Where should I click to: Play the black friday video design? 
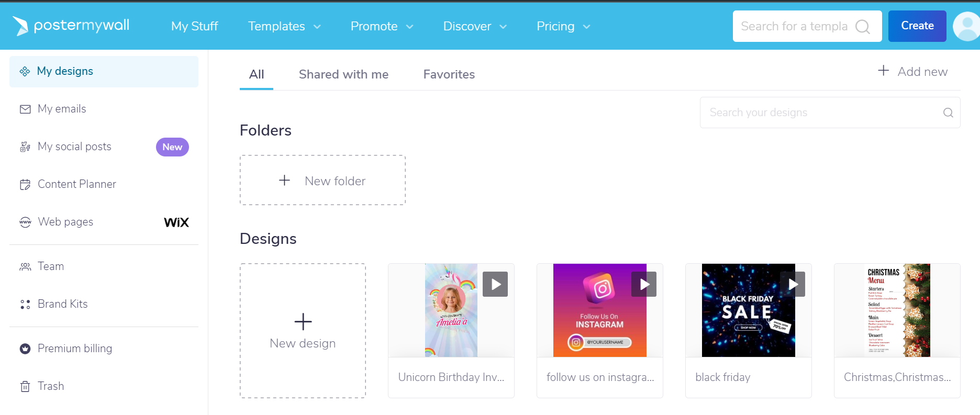pos(793,284)
